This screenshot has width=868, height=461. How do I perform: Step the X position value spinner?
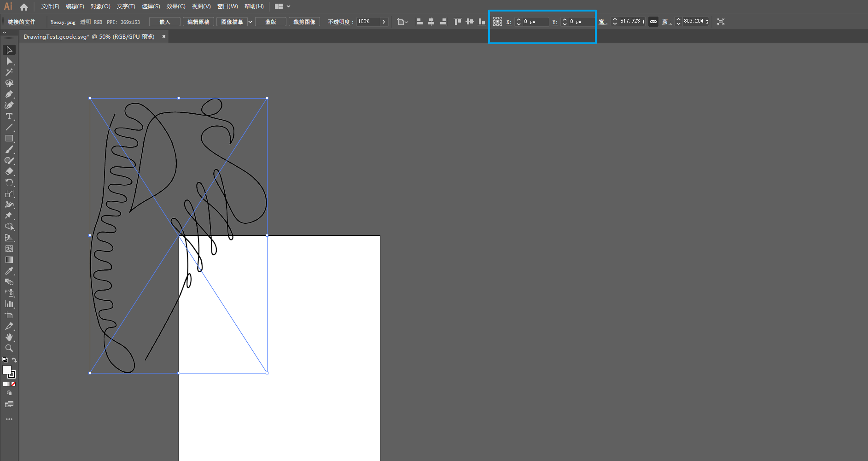coord(518,22)
